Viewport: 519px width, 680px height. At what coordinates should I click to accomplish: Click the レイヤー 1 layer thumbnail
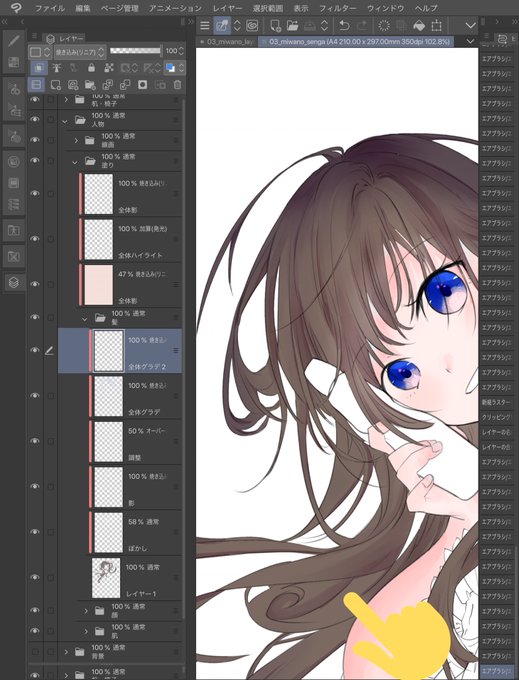pyautogui.click(x=106, y=578)
